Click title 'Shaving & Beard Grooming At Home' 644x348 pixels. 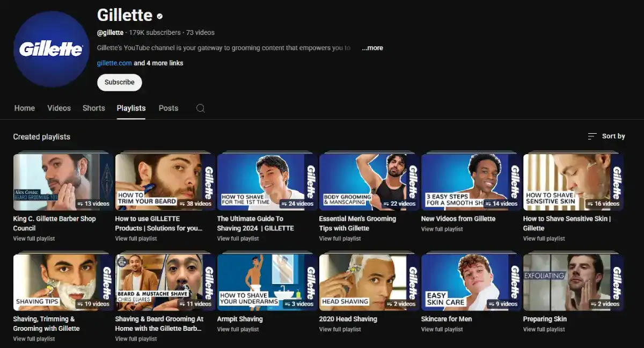[159, 324]
